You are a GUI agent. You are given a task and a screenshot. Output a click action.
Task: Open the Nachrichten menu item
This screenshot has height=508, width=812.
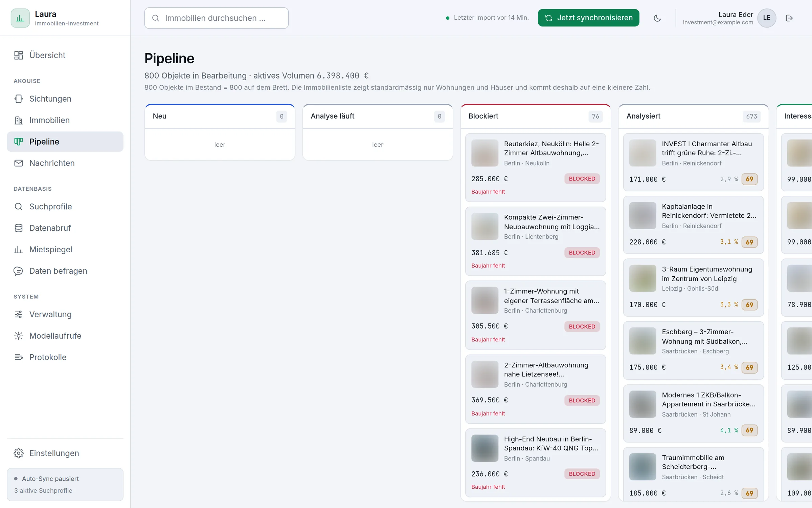pos(65,163)
